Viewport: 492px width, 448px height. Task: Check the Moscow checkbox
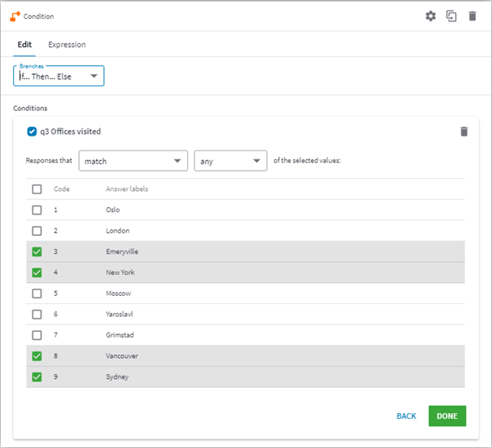pyautogui.click(x=37, y=294)
